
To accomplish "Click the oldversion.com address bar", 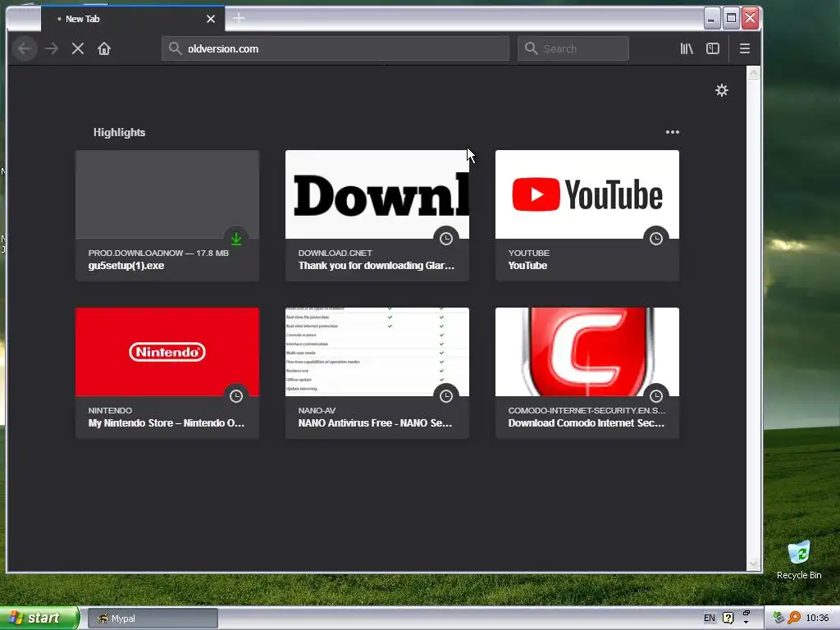I will (x=336, y=48).
